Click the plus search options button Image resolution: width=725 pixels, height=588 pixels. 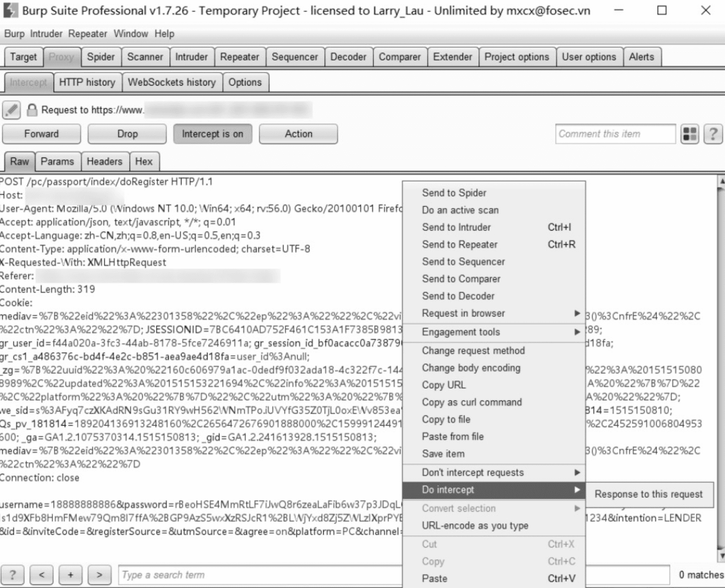tap(70, 575)
